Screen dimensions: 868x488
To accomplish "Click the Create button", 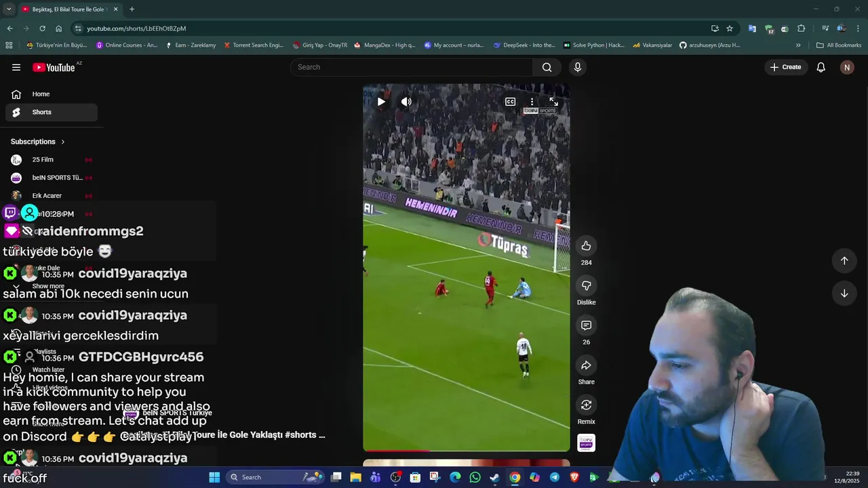I will click(785, 67).
